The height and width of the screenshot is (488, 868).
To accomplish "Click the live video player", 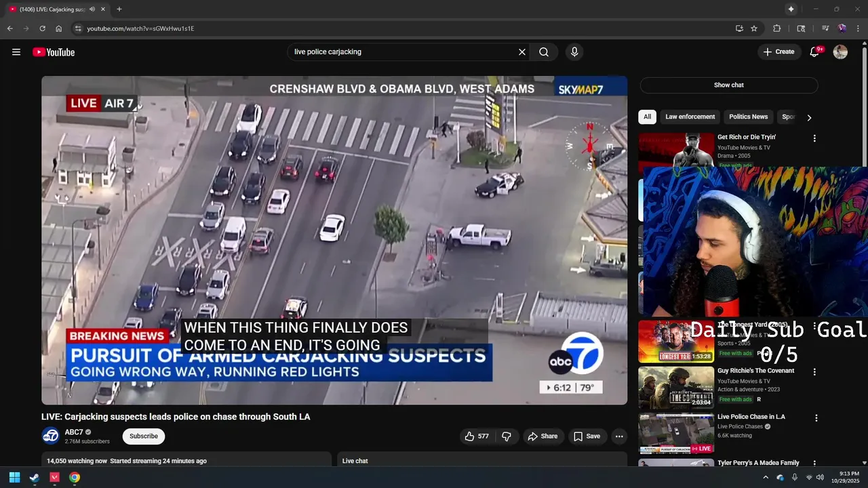I will tap(334, 240).
